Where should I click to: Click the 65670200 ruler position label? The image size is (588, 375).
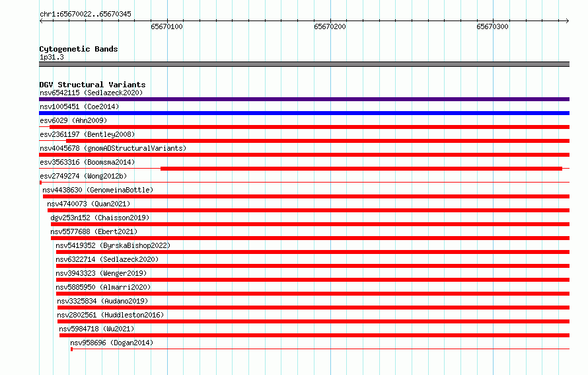(330, 26)
